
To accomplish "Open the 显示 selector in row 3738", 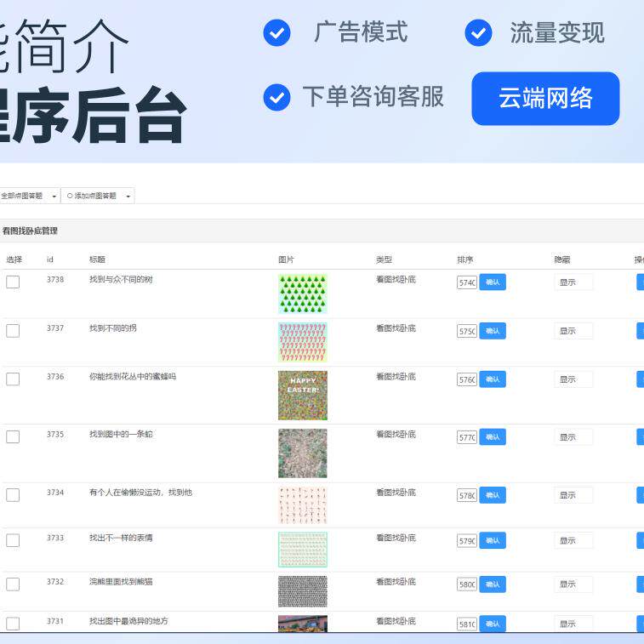I will pos(573,282).
